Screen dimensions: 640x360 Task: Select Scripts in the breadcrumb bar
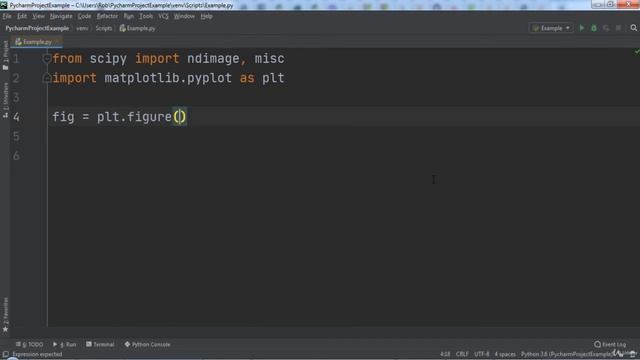[x=104, y=29]
